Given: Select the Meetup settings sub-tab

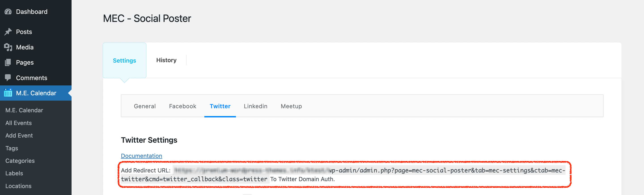Looking at the screenshot, I should point(291,106).
